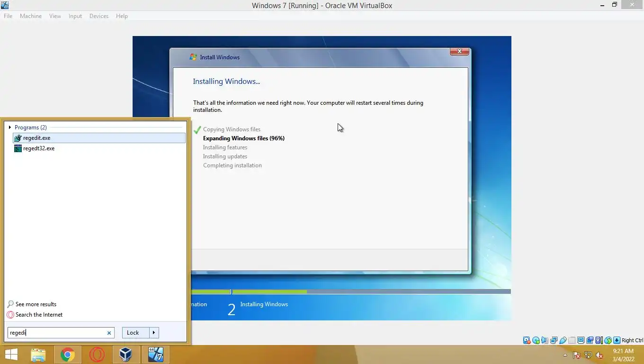
Task: Open regedit.exe from search results
Action: [99, 138]
